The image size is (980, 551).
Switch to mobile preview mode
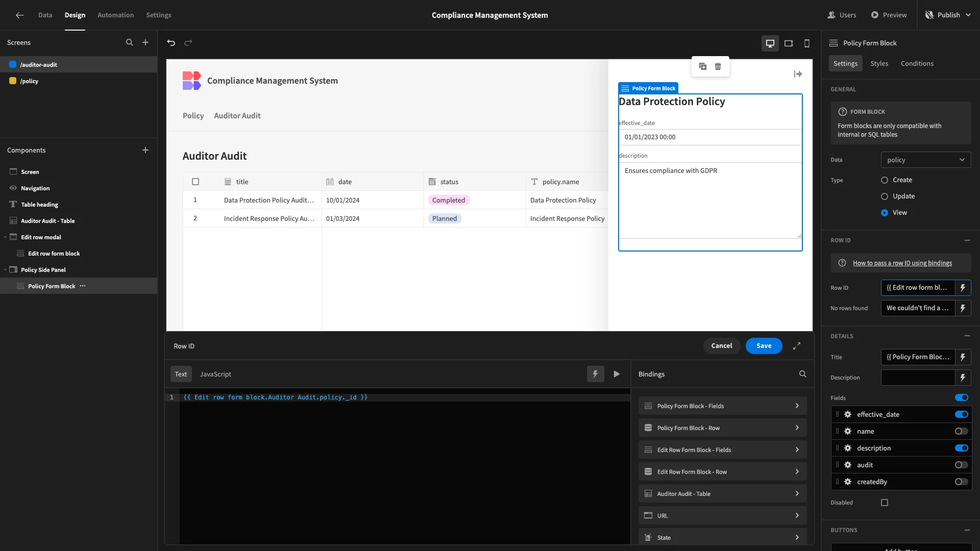(807, 43)
